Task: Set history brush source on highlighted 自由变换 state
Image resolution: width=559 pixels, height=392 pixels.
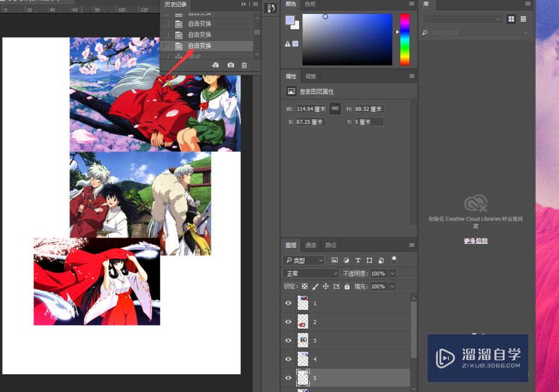Action: point(166,46)
